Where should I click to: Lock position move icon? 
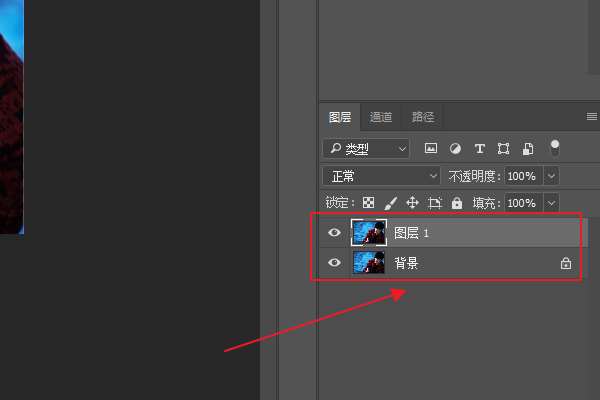click(x=412, y=202)
